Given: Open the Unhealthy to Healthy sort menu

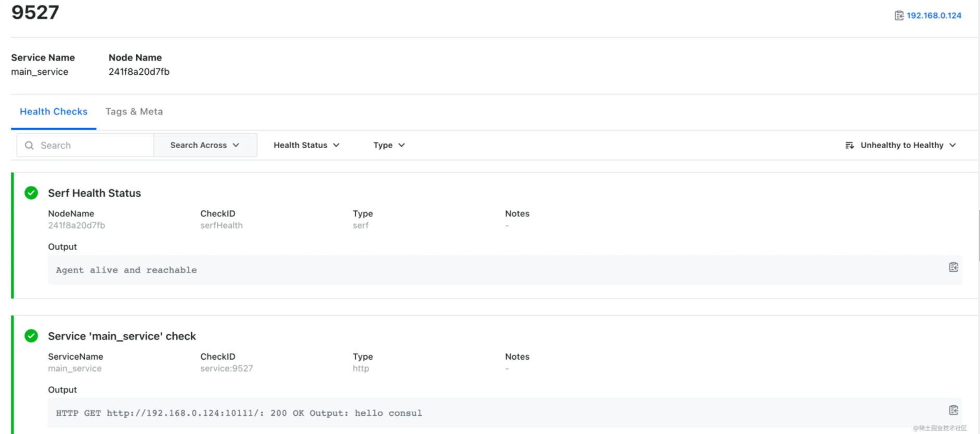Looking at the screenshot, I should (908, 146).
